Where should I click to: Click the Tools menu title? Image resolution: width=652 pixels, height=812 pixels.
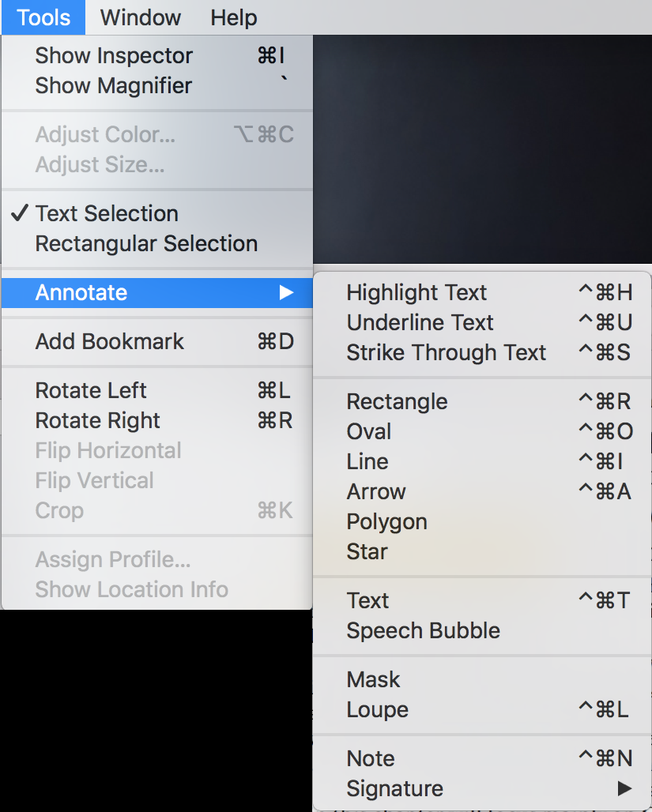[x=42, y=17]
